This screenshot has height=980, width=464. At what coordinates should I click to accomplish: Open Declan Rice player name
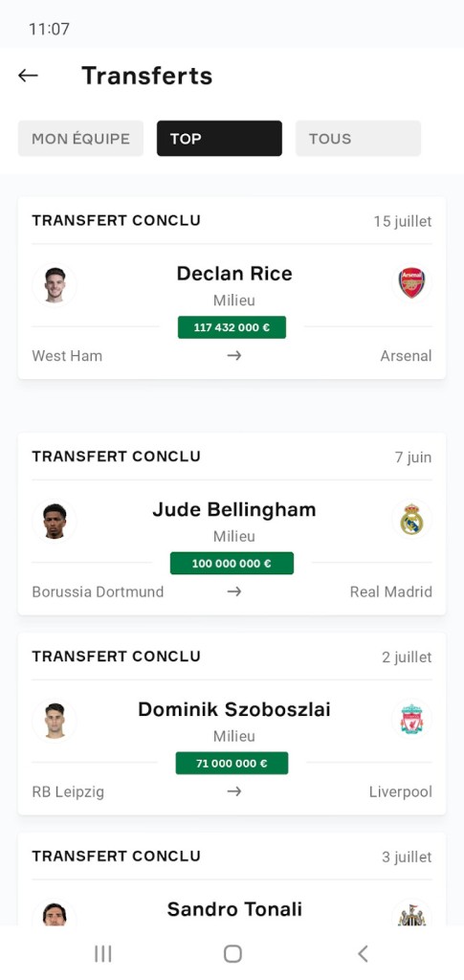click(234, 273)
